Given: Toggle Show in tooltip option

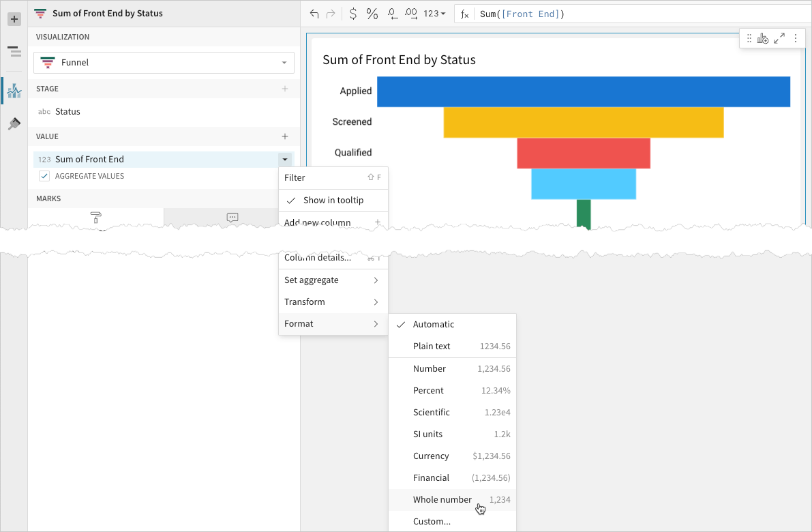Looking at the screenshot, I should (333, 200).
